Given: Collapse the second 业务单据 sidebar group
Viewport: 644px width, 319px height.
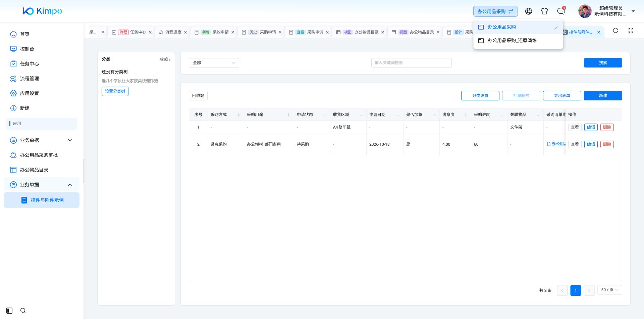Looking at the screenshot, I should 42,185.
